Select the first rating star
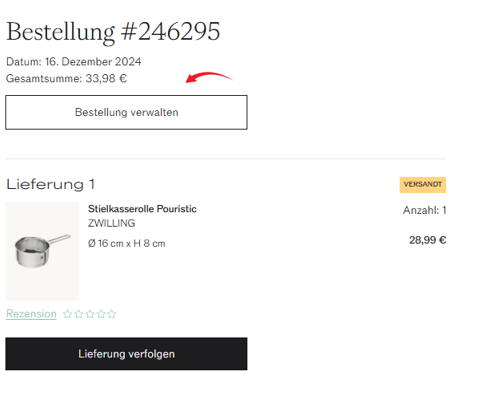This screenshot has height=398, width=490. point(67,314)
